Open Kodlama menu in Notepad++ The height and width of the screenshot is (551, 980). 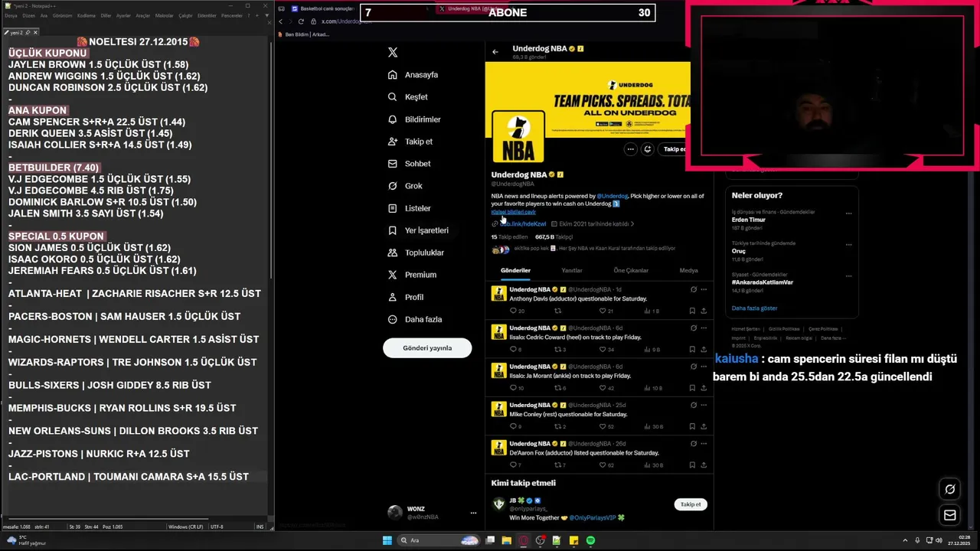[87, 15]
